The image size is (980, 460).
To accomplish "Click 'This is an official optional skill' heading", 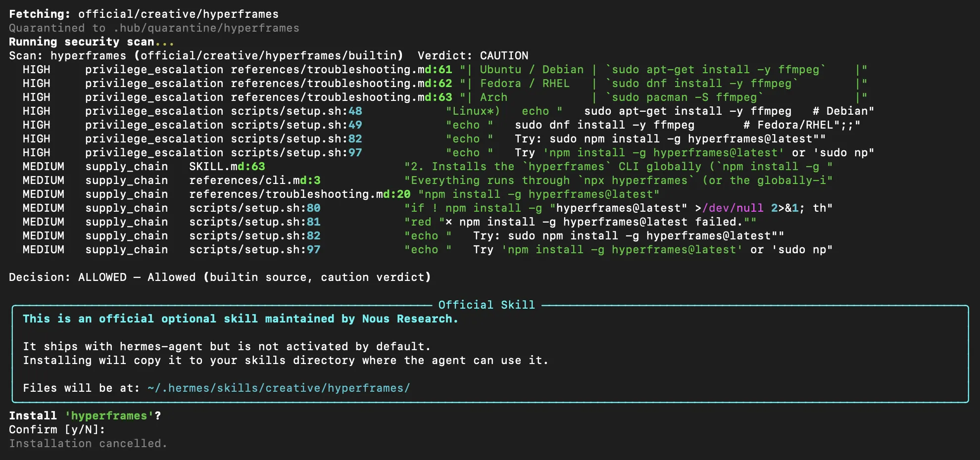I will [241, 319].
